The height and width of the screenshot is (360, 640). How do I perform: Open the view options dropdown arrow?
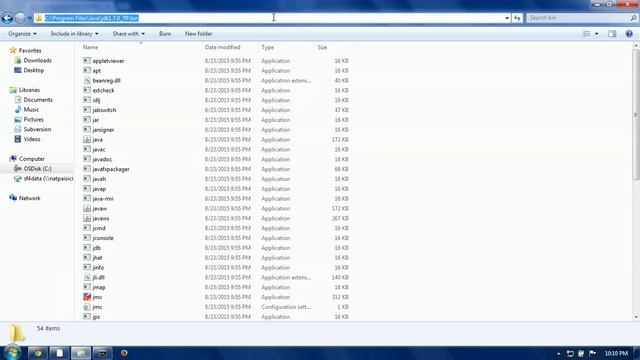point(597,34)
